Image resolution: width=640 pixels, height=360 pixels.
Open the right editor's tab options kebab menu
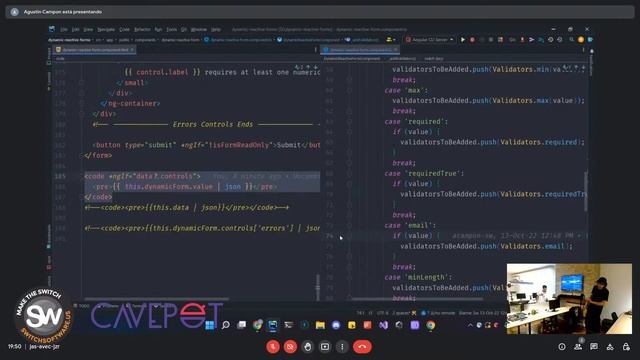pos(584,50)
